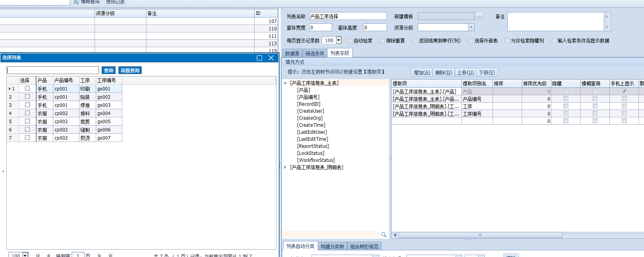Go to next page in pagination bar
The width and height of the screenshot is (644, 257).
(x=100, y=255)
